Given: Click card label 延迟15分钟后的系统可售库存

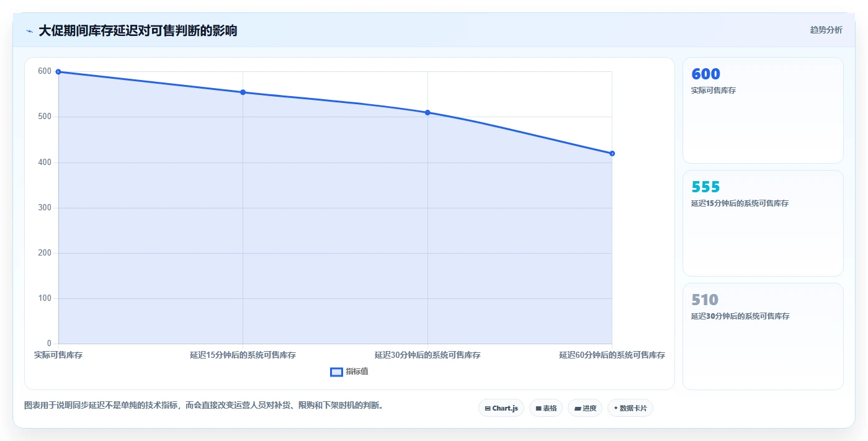Looking at the screenshot, I should pos(740,203).
